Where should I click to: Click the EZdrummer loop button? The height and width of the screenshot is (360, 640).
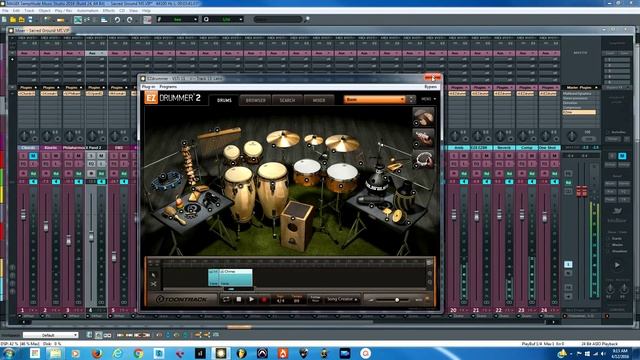(226, 299)
